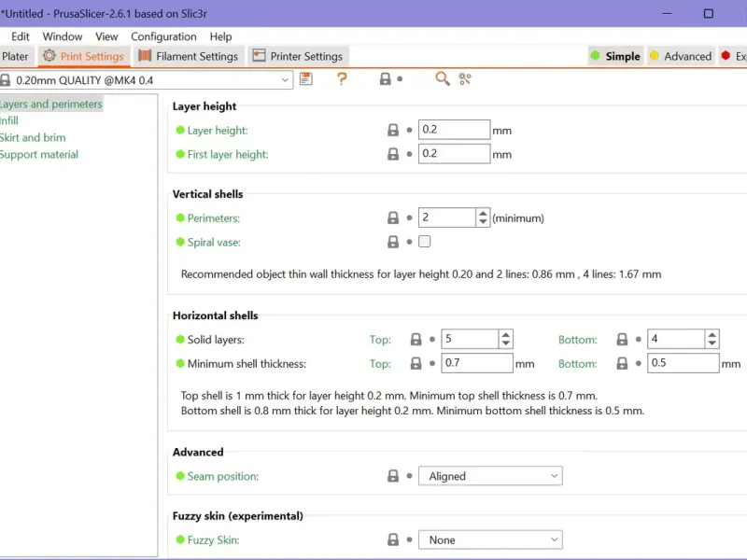Image resolution: width=747 pixels, height=560 pixels.
Task: Click the Bottom minimum shell thickness field
Action: click(x=684, y=363)
